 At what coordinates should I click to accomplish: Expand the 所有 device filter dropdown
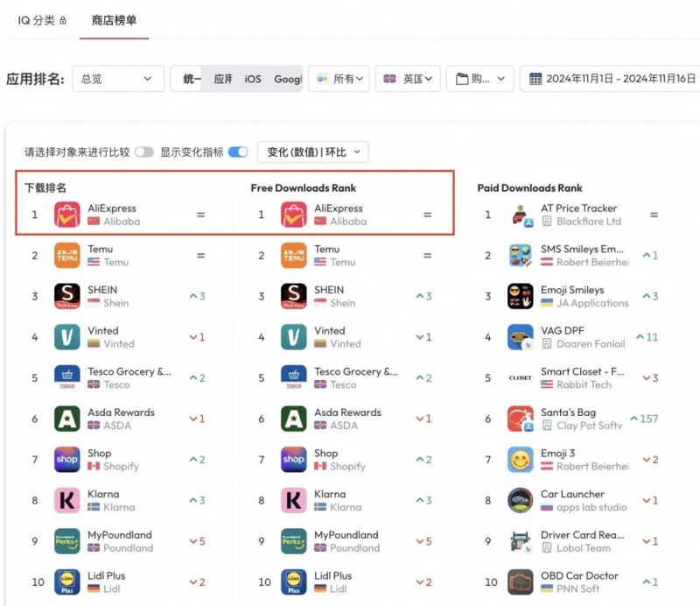(339, 79)
